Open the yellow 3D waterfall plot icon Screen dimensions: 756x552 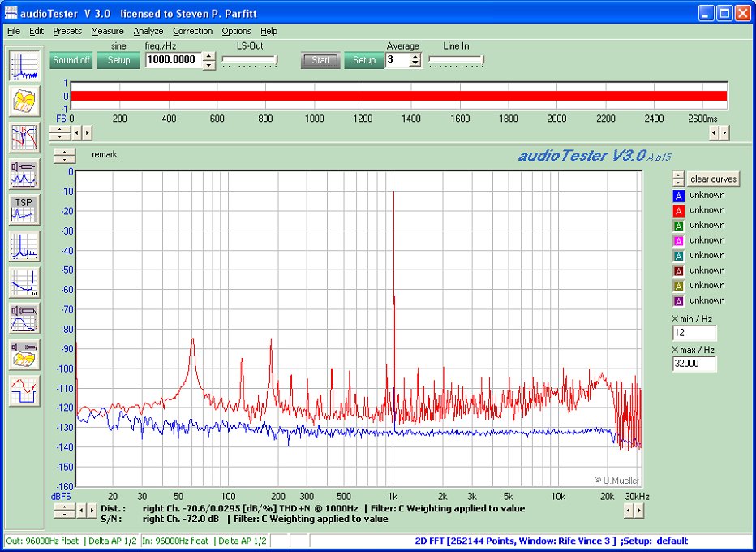tap(24, 101)
